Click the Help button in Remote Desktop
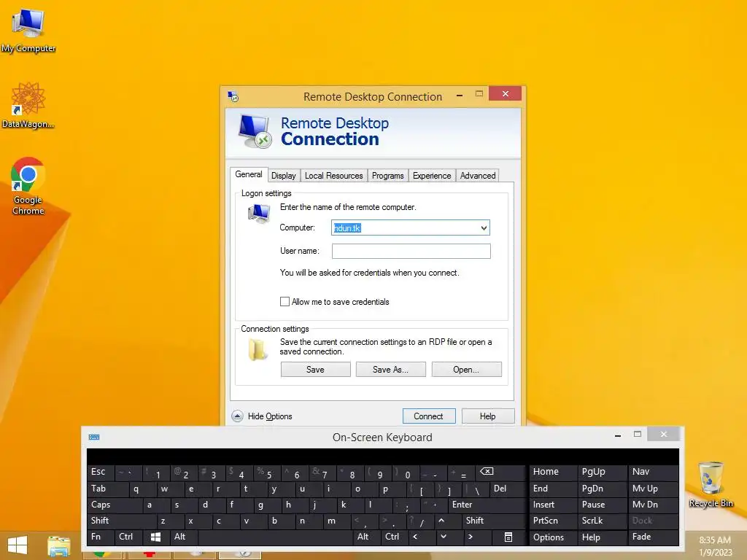Screen dimensions: 747x560 tap(488, 416)
